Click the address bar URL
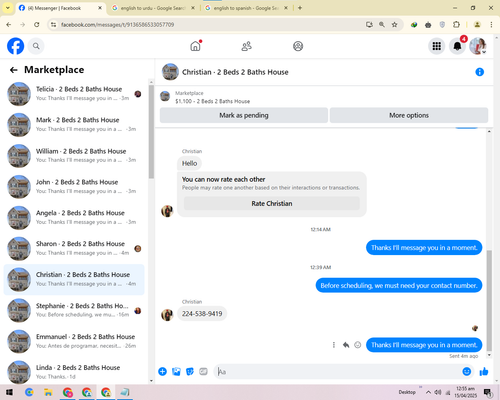500x400 pixels. point(117,25)
